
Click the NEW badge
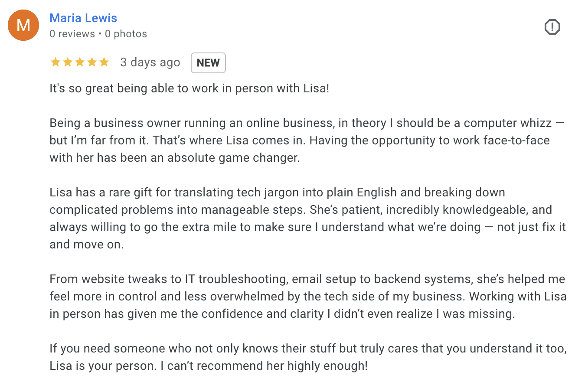coord(208,63)
